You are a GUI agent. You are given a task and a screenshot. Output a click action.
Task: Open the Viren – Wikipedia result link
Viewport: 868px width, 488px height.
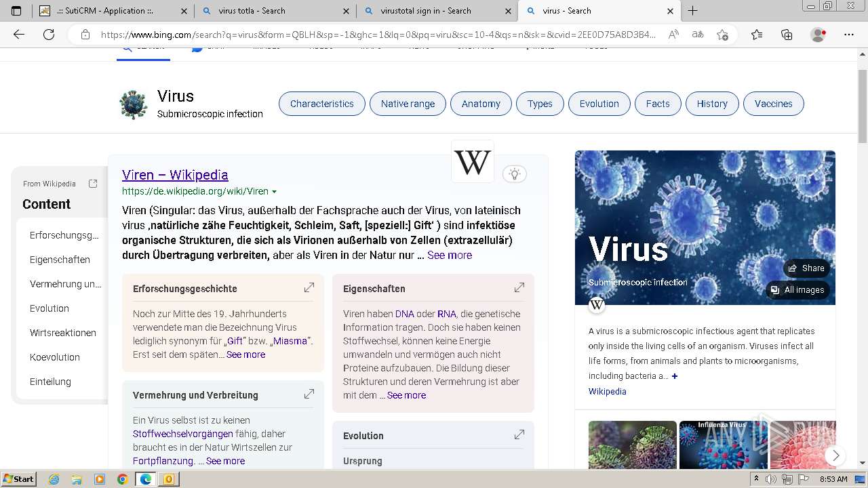click(x=175, y=175)
